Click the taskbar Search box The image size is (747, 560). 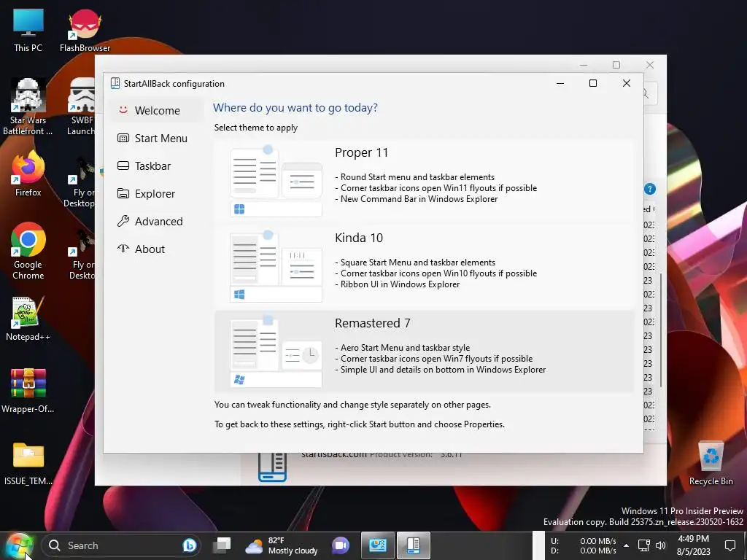(122, 545)
